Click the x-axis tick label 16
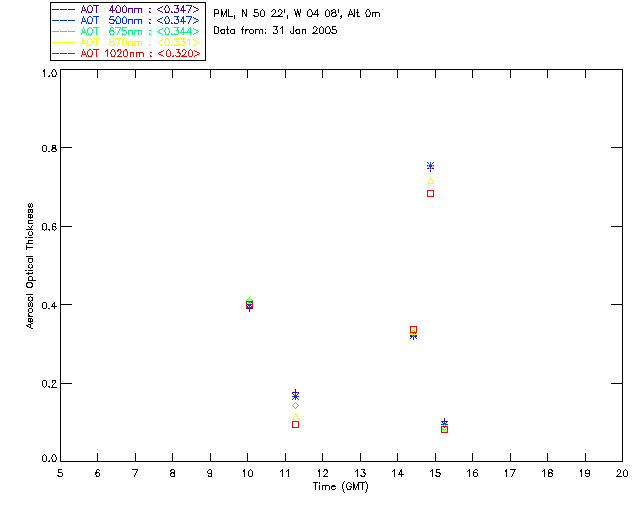 (x=473, y=474)
